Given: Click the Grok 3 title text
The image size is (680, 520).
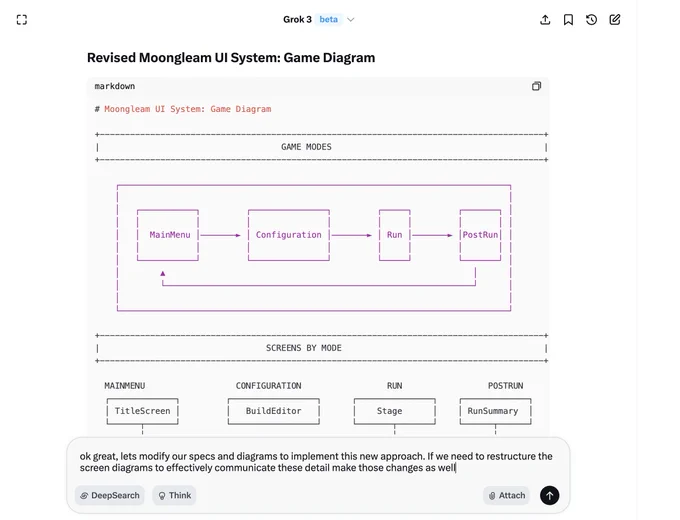Looking at the screenshot, I should coord(297,20).
